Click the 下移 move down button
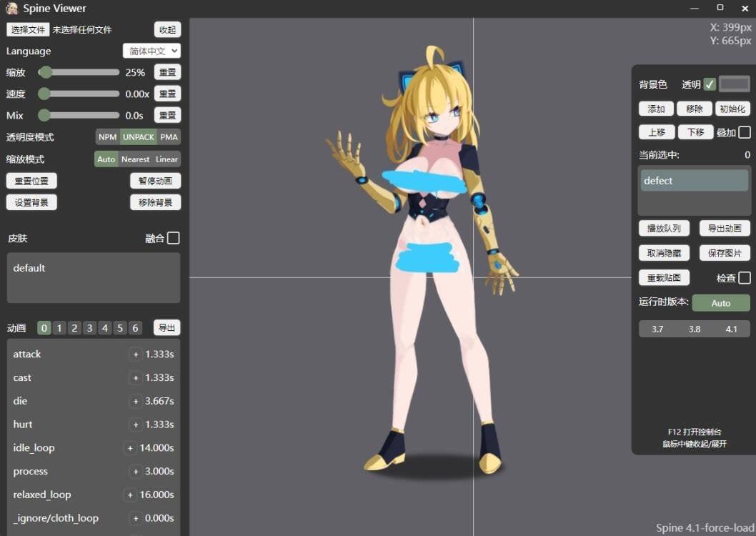This screenshot has height=536, width=756. click(x=696, y=132)
